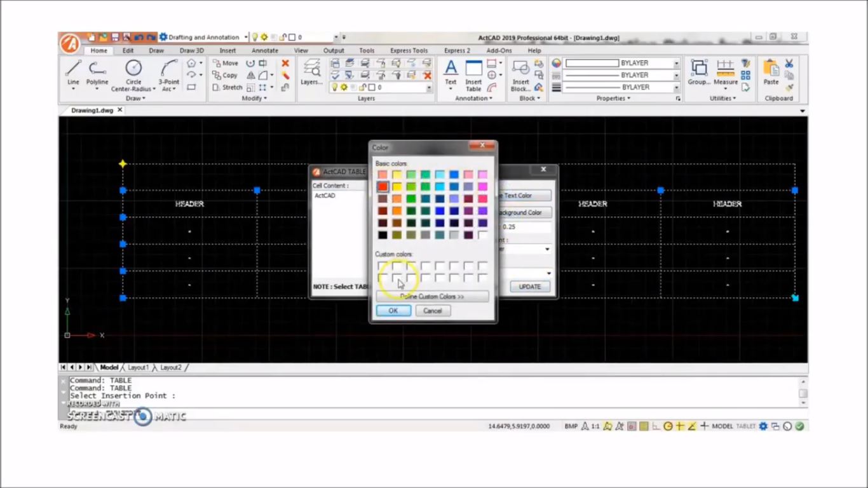Expand the layer dropdown in Layers panel
The height and width of the screenshot is (488, 868).
click(429, 88)
